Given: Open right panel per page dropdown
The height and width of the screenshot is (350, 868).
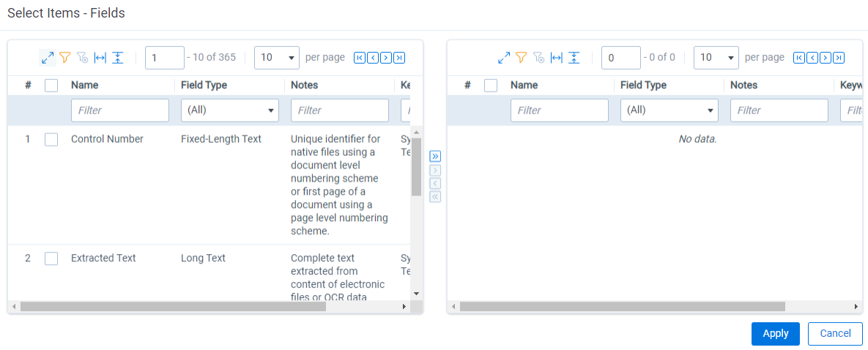Looking at the screenshot, I should pos(716,58).
